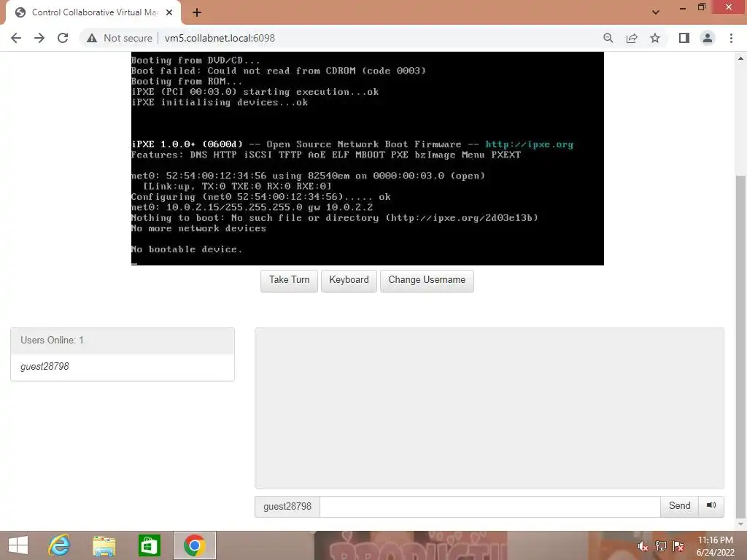747x560 pixels.
Task: Click the empty chat history box
Action: point(489,408)
